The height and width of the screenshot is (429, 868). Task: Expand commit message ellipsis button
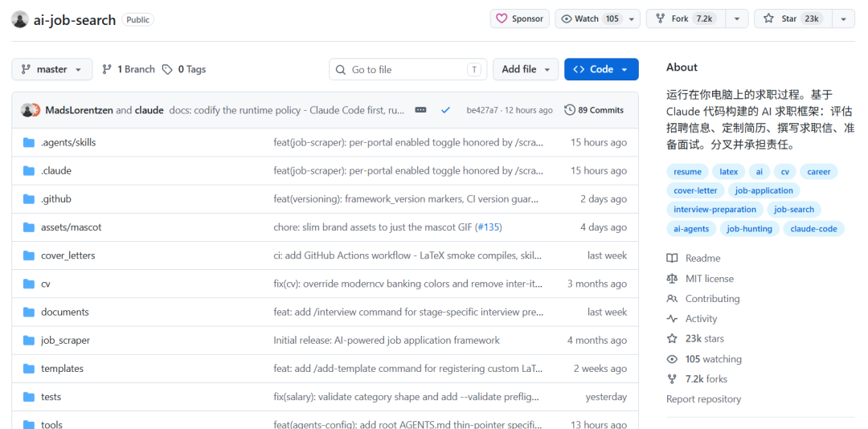pyautogui.click(x=420, y=110)
